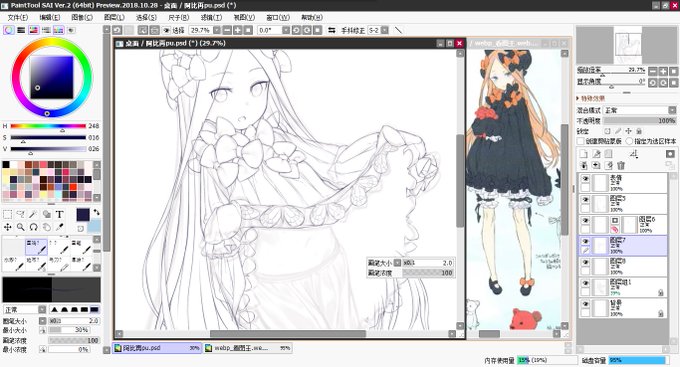Hide the locked background layer

(x=585, y=304)
